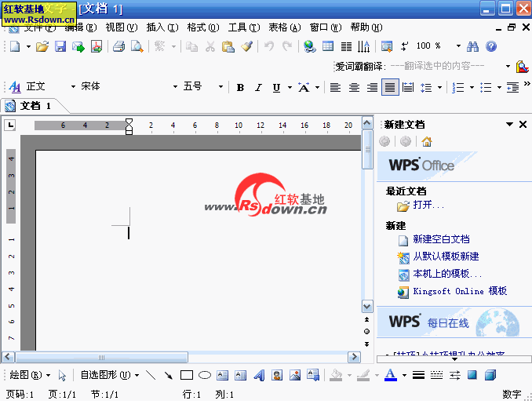Open the task pane title dropdown arrow
This screenshot has width=532, height=404.
509,124
